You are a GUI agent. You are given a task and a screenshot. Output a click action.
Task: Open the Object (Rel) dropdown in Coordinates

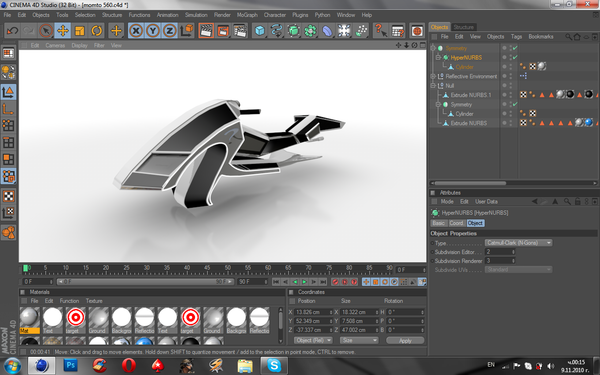click(313, 340)
